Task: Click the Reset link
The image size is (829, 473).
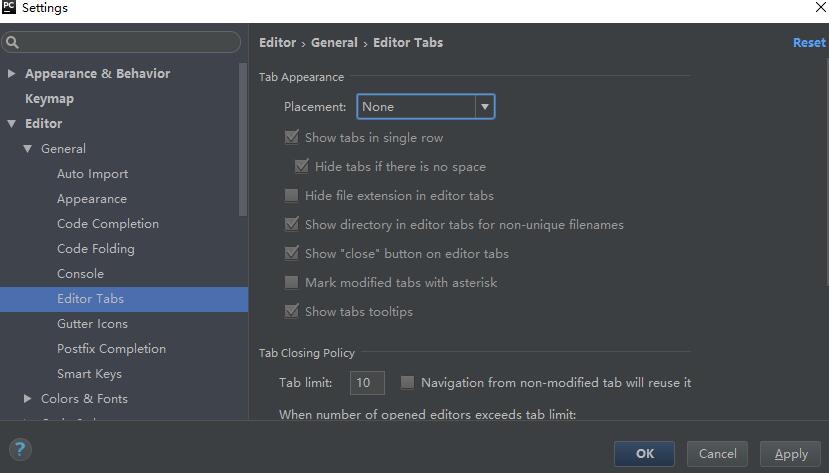Action: pos(809,43)
